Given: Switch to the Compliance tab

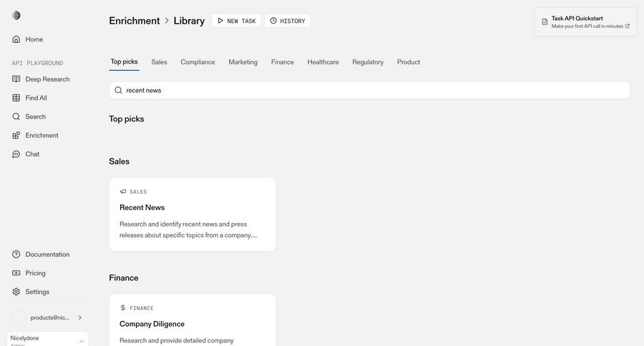Looking at the screenshot, I should pos(197,62).
